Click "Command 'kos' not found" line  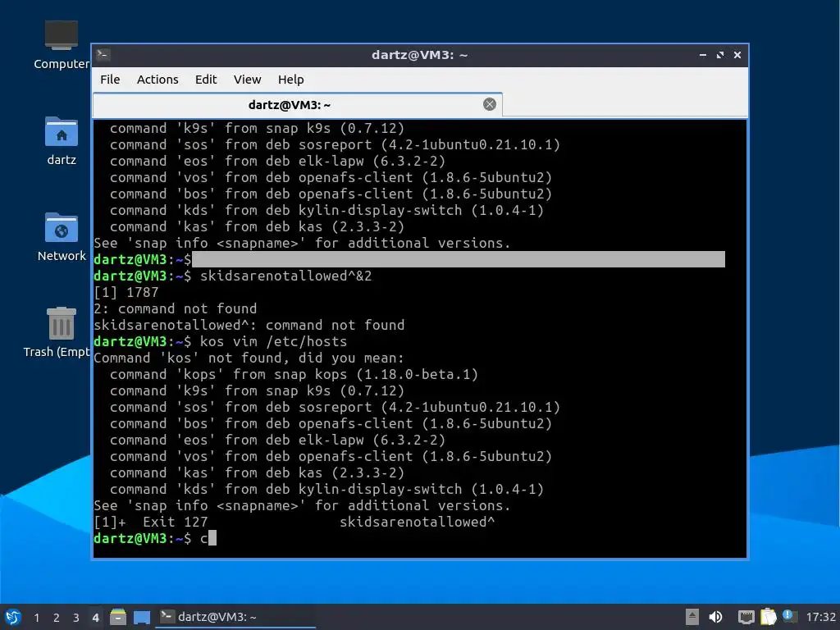click(249, 358)
